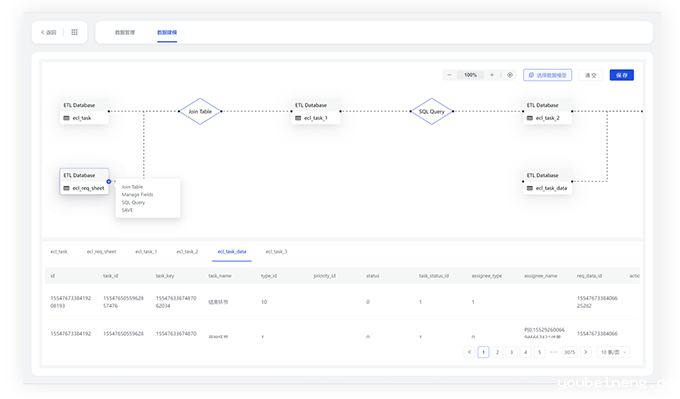Go to page 4 in pagination
Image resolution: width=680 pixels, height=399 pixels.
click(526, 352)
